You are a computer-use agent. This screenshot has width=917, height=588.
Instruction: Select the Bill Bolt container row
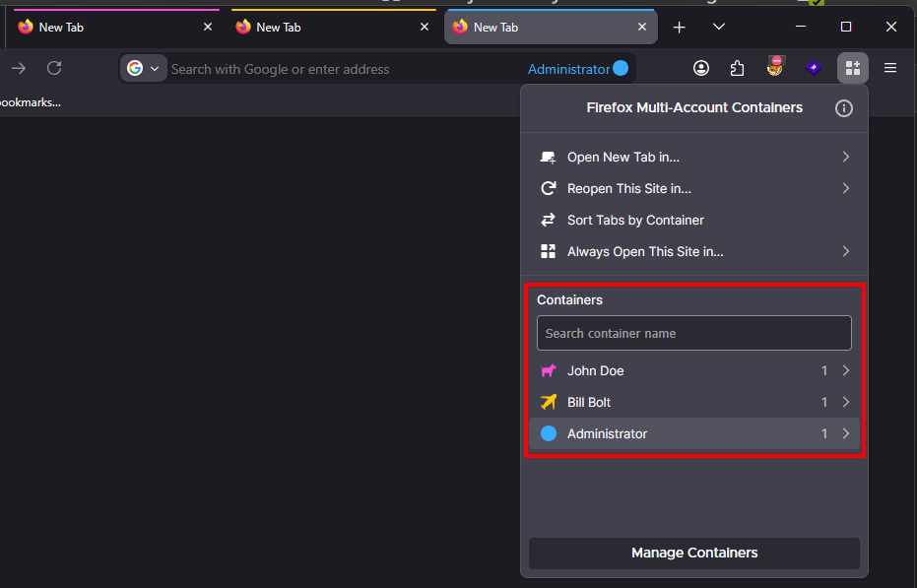pyautogui.click(x=694, y=402)
